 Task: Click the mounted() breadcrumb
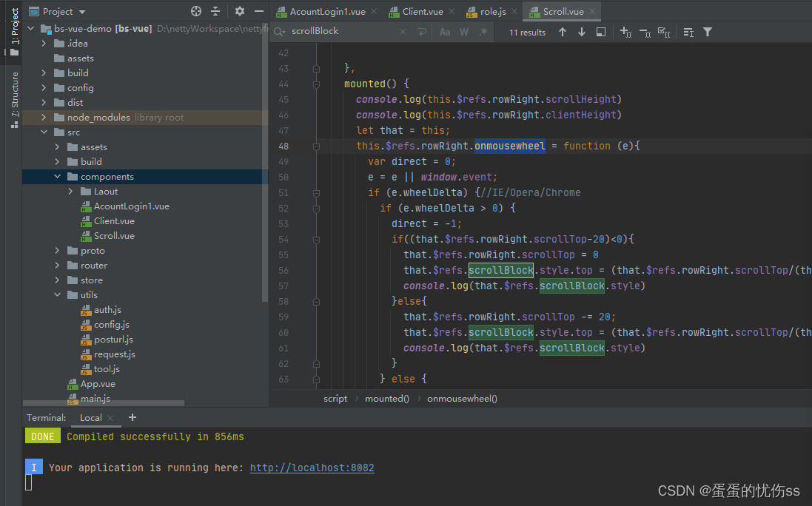(x=387, y=399)
